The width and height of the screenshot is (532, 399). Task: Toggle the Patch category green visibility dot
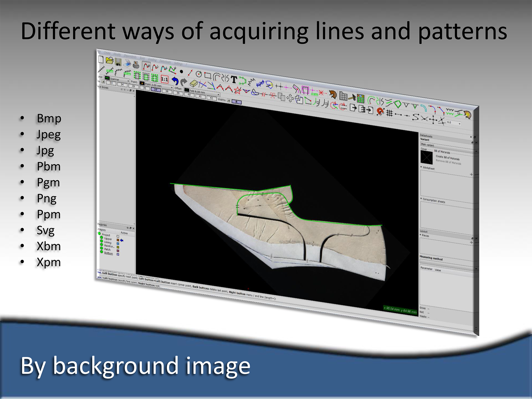[x=101, y=248]
